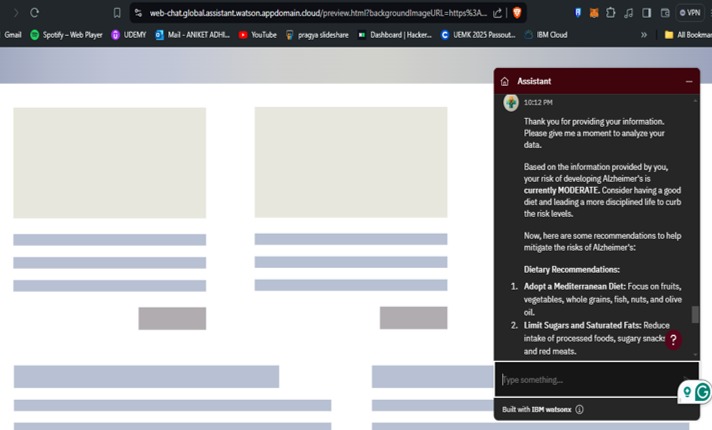
Task: Click the chat scrollbar down arrow
Action: click(695, 355)
